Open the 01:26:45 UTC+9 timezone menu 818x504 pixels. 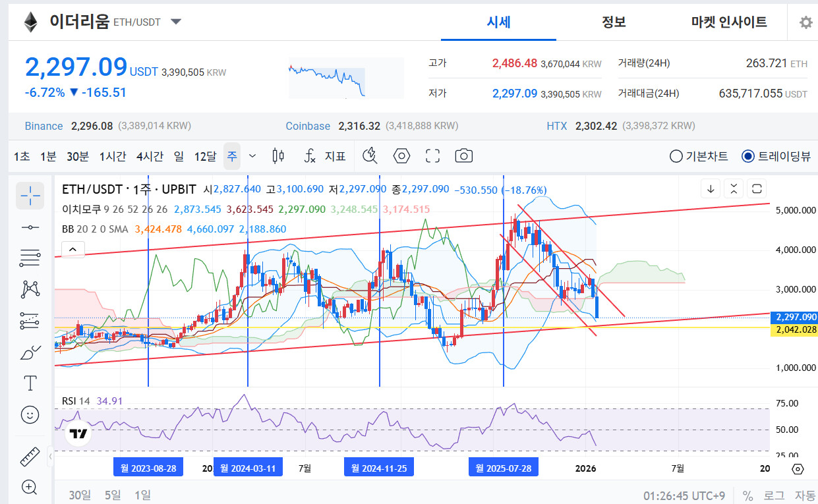coord(686,495)
